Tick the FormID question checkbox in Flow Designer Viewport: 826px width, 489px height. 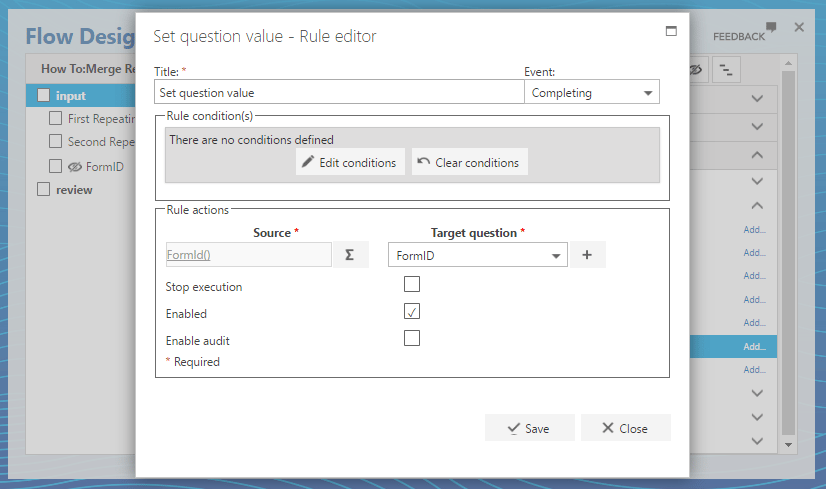tap(55, 167)
